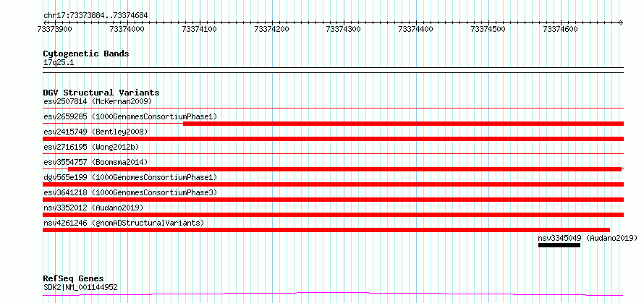This screenshot has width=644, height=303.
Task: Select the 17q25.1 band label
Action: coord(59,63)
